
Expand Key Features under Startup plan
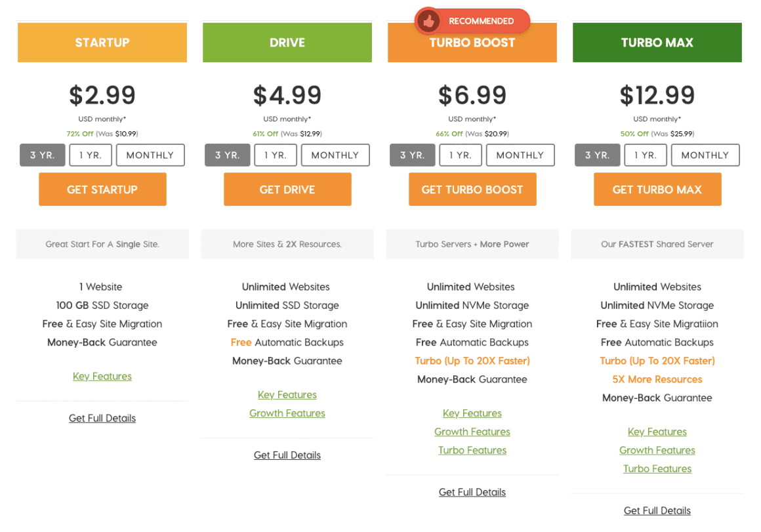[x=102, y=377]
